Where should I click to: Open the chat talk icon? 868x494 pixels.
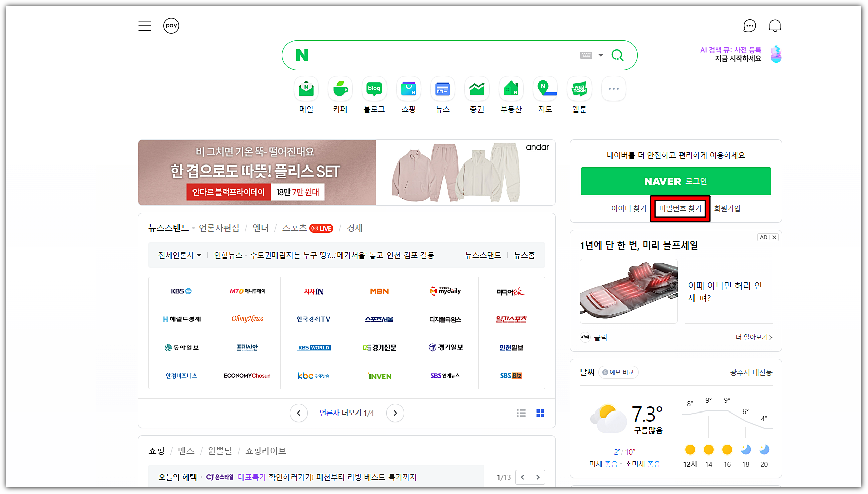[750, 26]
